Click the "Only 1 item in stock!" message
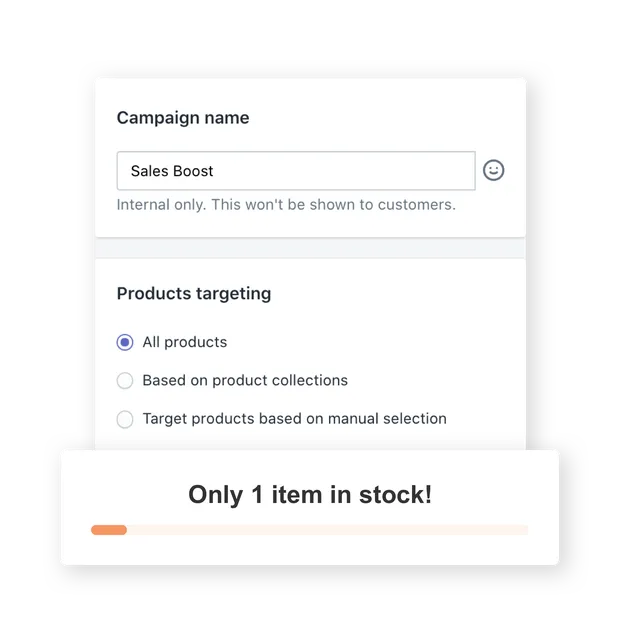Viewport: 620px width, 620px height. [x=310, y=495]
